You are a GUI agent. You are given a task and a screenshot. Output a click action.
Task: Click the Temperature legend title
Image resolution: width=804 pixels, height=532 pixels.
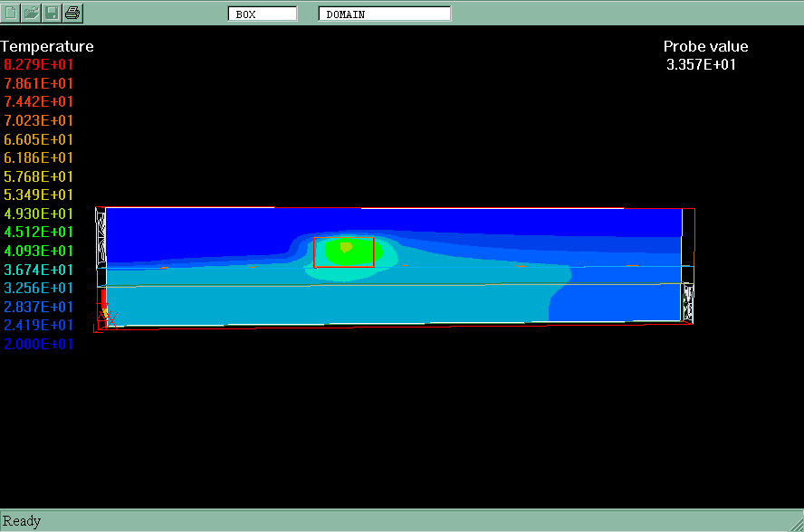pos(47,47)
